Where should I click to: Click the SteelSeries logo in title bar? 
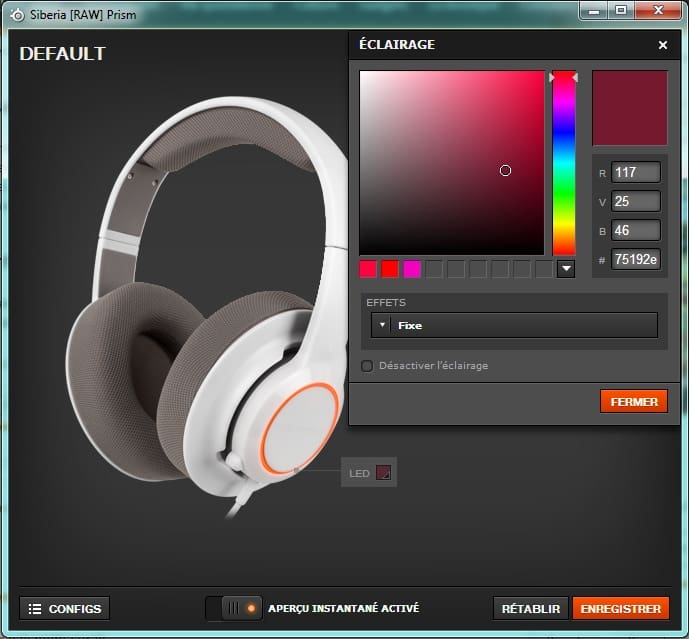[x=17, y=14]
